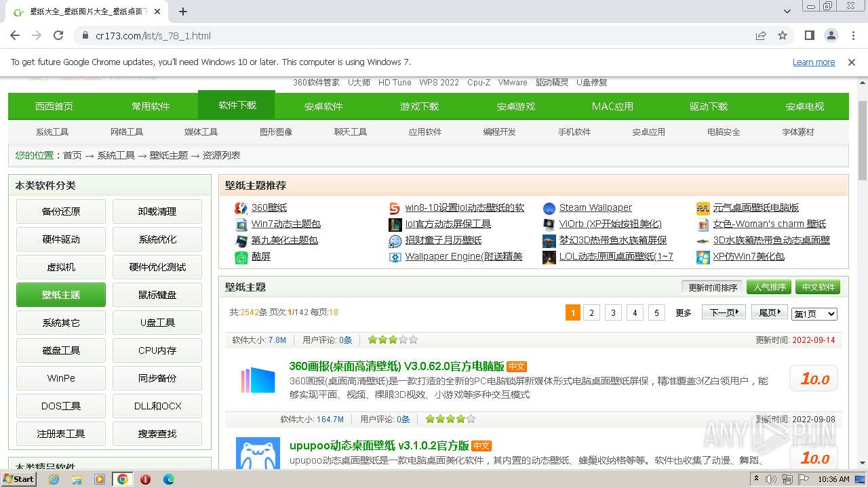Open the upupoo动态桌面壁纸 title link
The height and width of the screenshot is (488, 868).
379,445
